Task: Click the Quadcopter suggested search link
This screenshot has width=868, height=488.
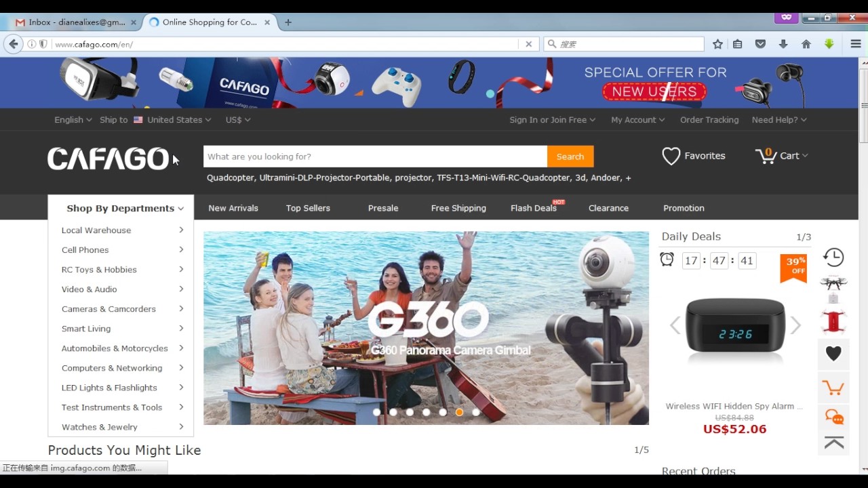Action: 231,178
